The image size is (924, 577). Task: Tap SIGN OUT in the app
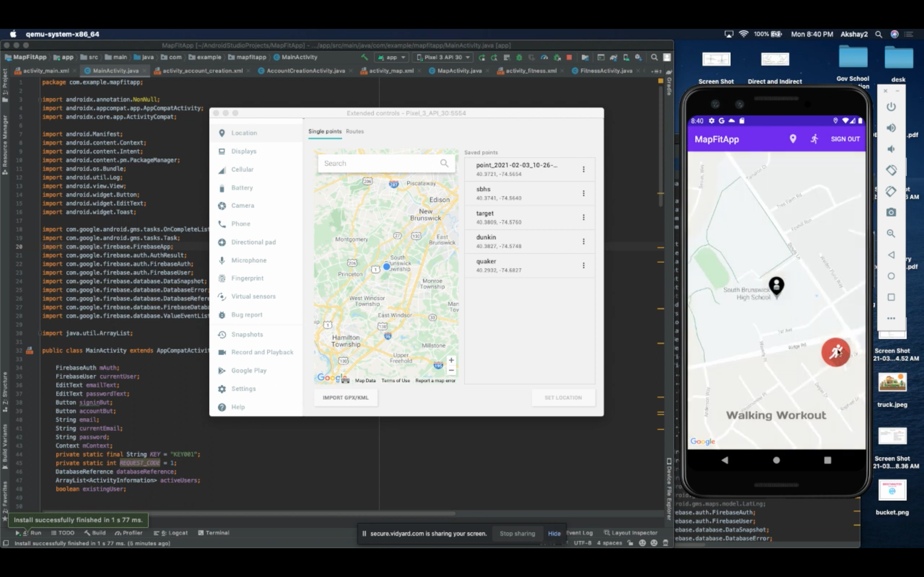pos(845,139)
